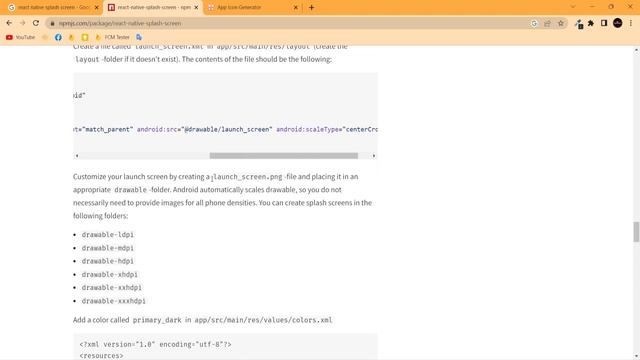
Task: Open the tab search dropdown arrow
Action: click(573, 7)
